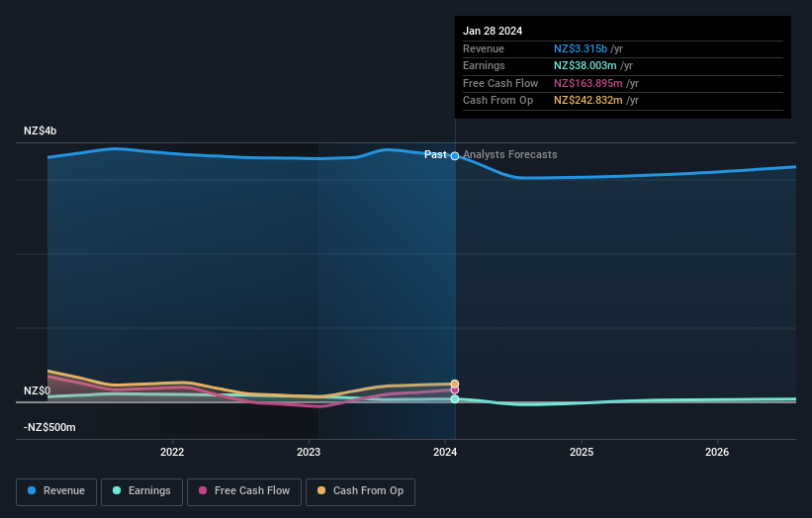Click the Revenue row label in tooltip
Image resolution: width=812 pixels, height=518 pixels.
(484, 48)
